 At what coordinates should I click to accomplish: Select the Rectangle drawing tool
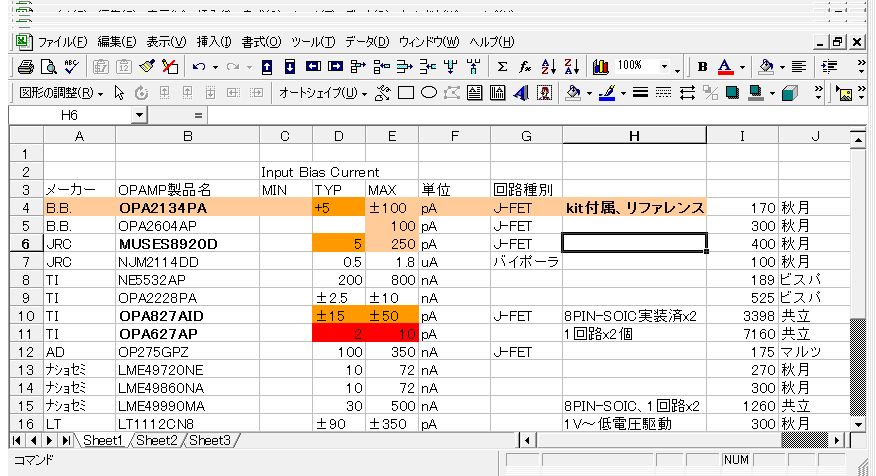pos(406,93)
